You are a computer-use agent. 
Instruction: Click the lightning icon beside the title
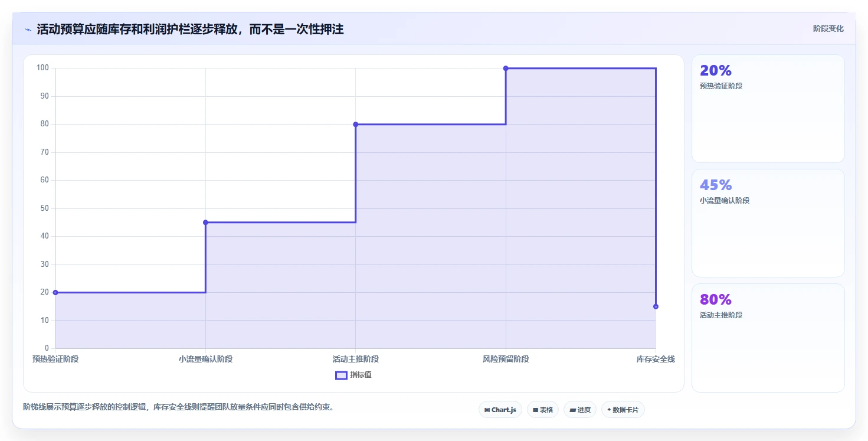pos(28,30)
